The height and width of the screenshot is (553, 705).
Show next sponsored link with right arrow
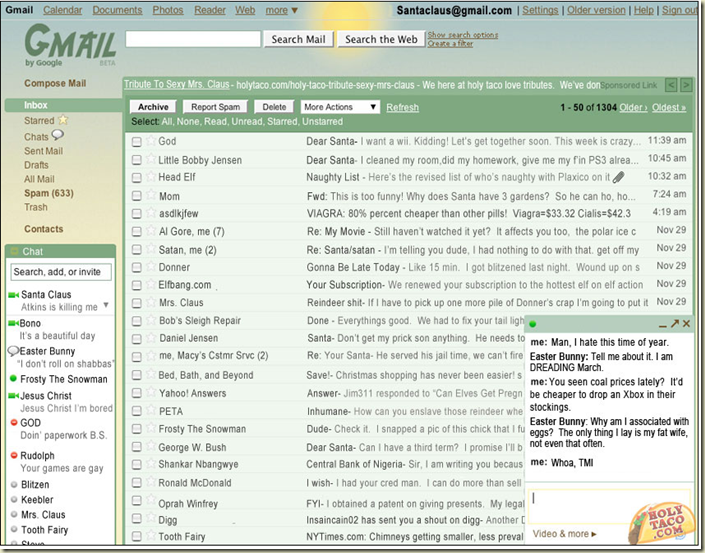pos(686,85)
